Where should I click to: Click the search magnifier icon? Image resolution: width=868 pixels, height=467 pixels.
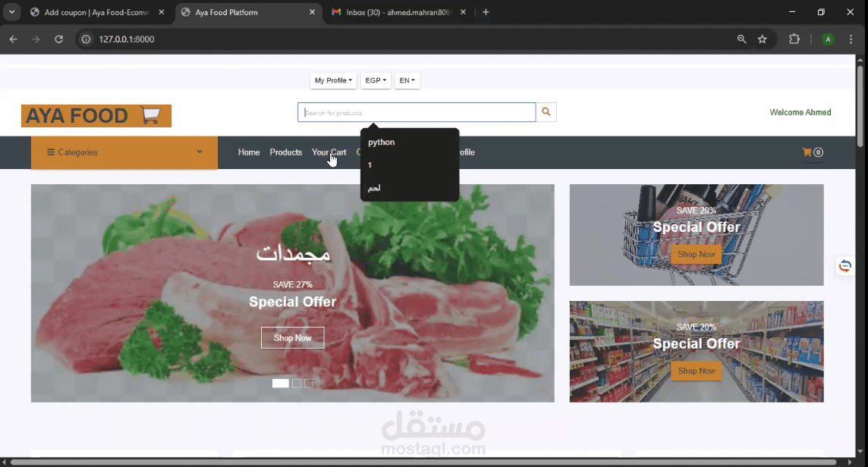[x=546, y=111]
